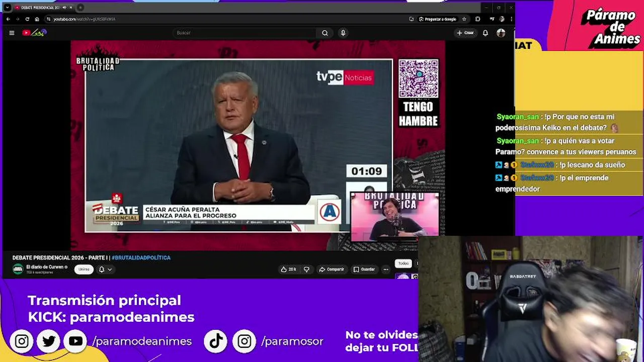Click the YouTube search magnifier button

[325, 33]
